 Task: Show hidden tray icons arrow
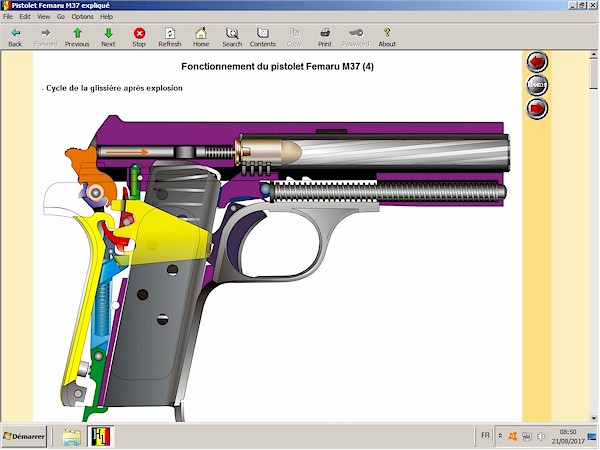click(x=500, y=436)
